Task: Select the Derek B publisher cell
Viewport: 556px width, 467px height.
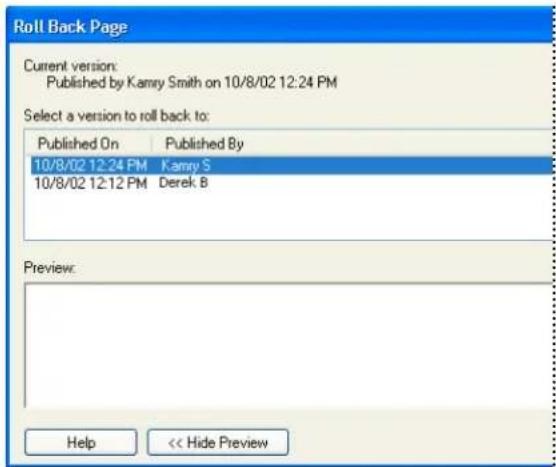Action: click(x=183, y=183)
